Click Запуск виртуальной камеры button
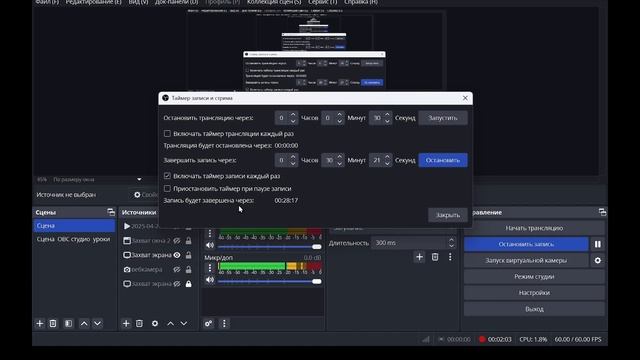 click(526, 260)
